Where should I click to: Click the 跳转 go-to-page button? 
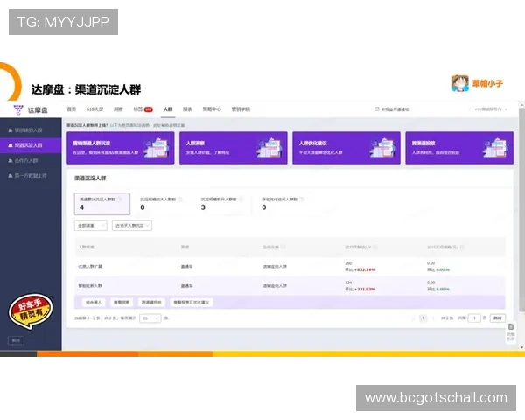click(498, 318)
